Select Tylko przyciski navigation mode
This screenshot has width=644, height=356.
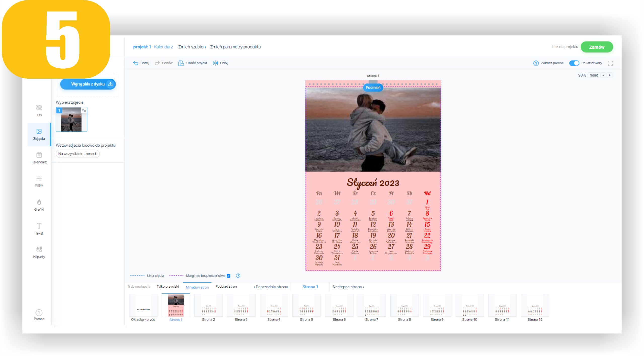click(x=168, y=287)
